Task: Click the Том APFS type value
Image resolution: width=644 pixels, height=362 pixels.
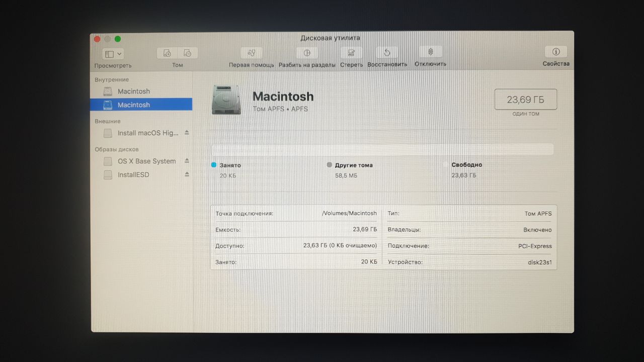Action: coord(538,214)
